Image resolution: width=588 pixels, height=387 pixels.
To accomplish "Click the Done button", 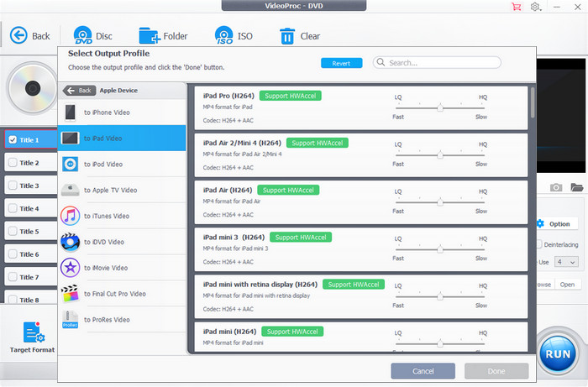I will 496,371.
